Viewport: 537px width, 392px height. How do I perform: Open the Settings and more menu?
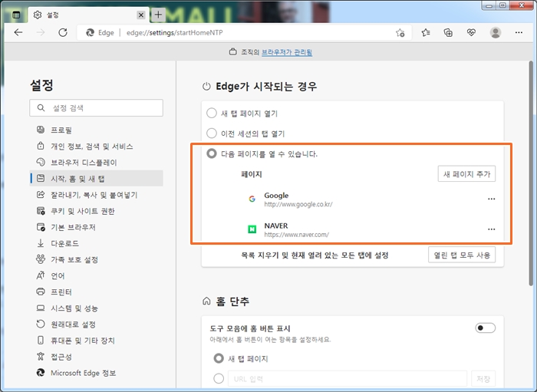519,32
